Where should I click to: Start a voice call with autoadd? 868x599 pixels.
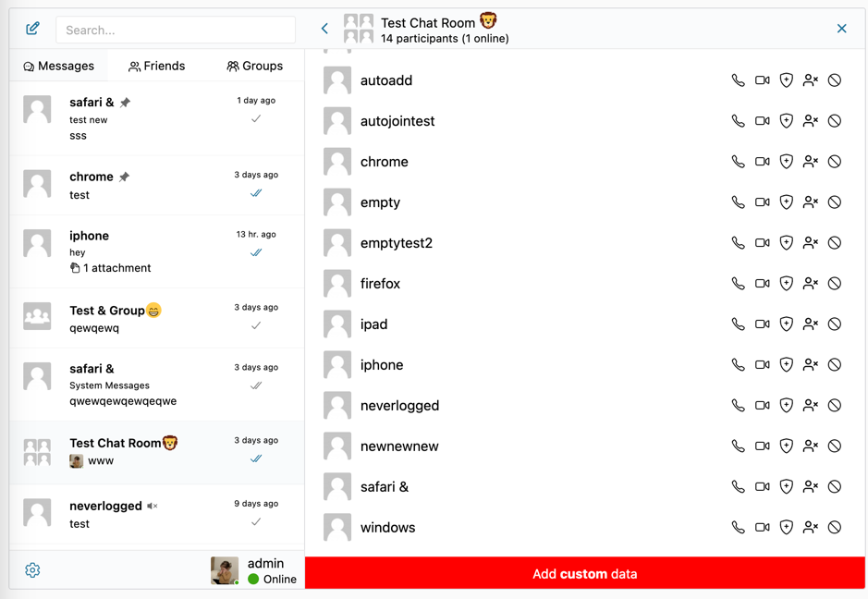pyautogui.click(x=738, y=80)
